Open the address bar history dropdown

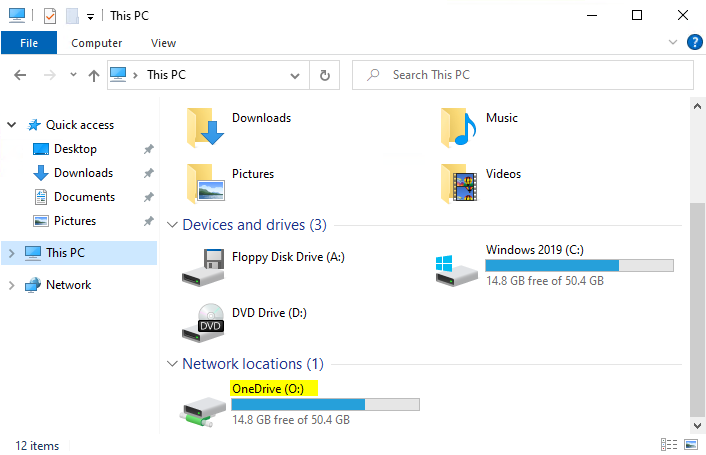295,75
